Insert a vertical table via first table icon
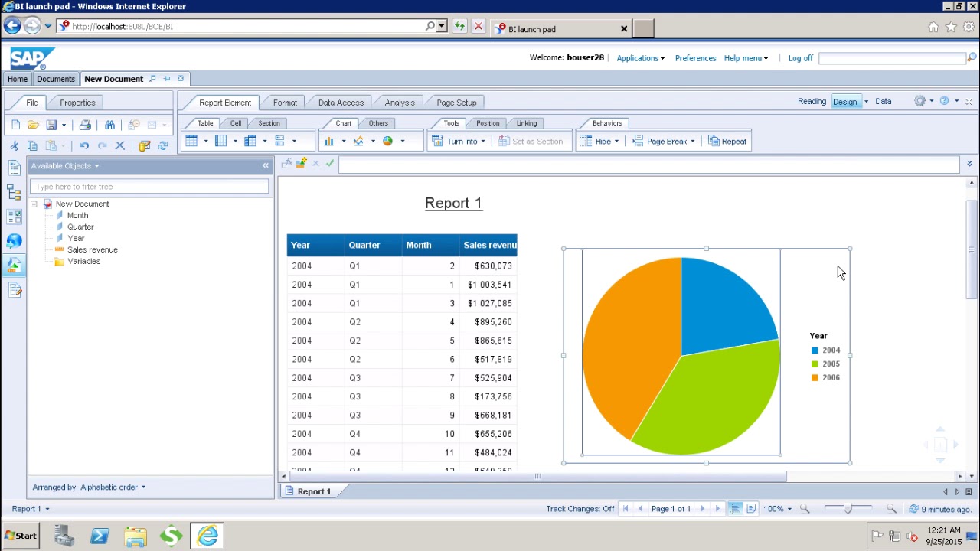 coord(191,141)
